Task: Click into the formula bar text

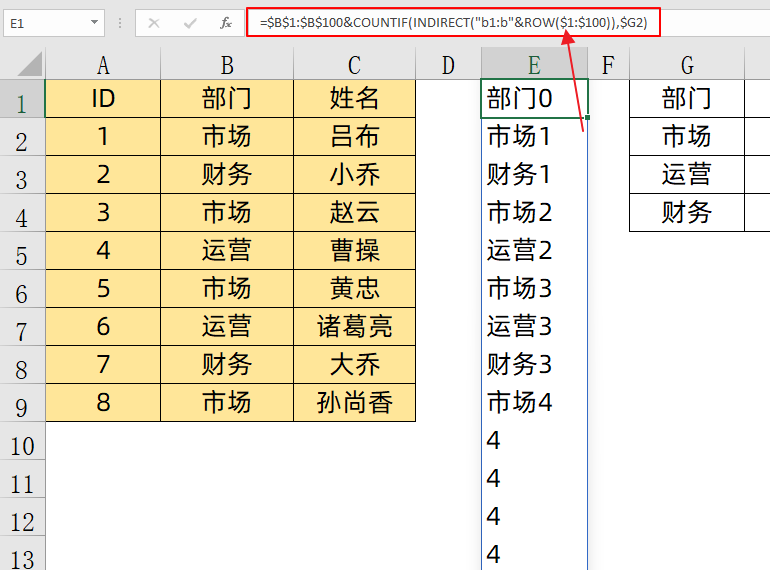Action: click(x=453, y=22)
